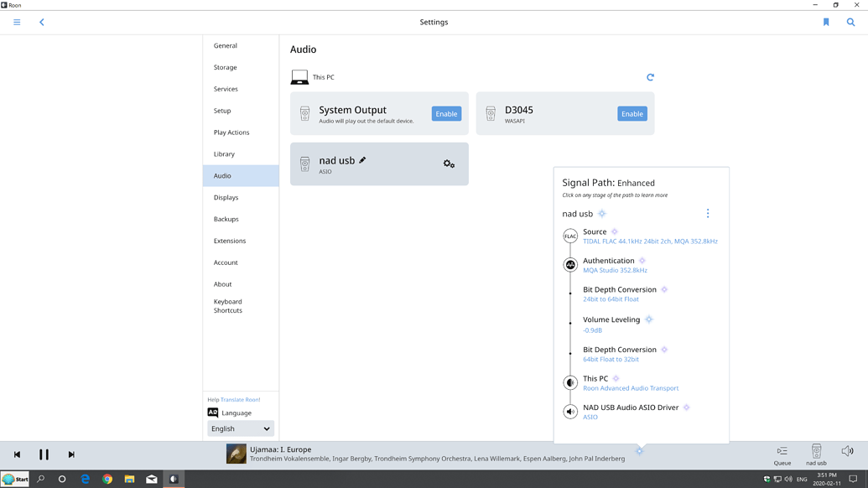Pause the currently playing Ujamaa track

point(44,454)
